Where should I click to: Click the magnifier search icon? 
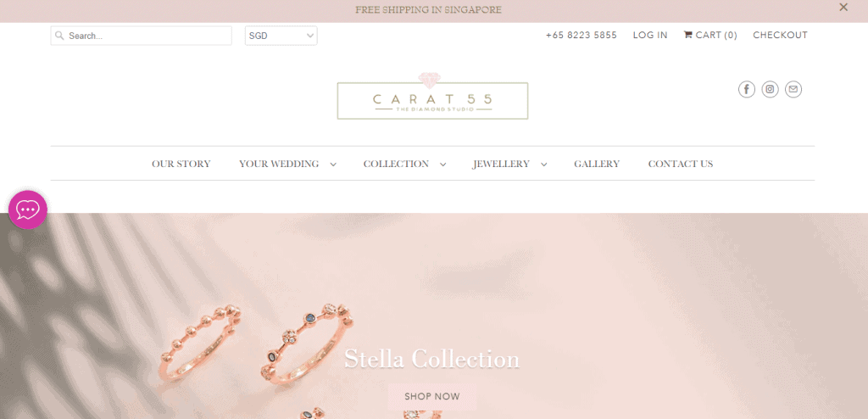coord(60,36)
